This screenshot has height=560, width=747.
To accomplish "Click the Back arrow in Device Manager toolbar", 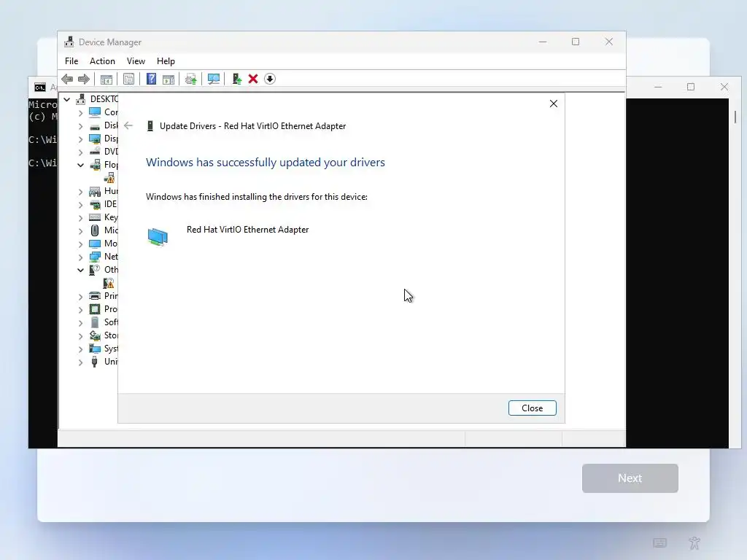I will point(67,79).
